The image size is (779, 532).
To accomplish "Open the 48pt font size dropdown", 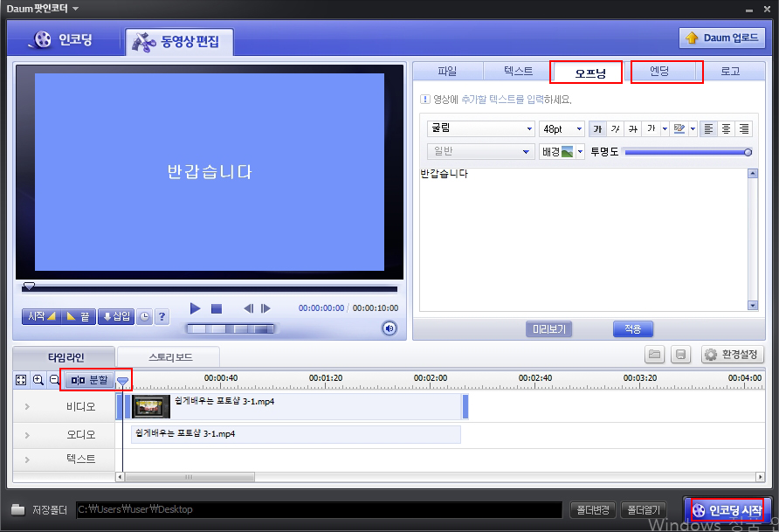I will [562, 128].
